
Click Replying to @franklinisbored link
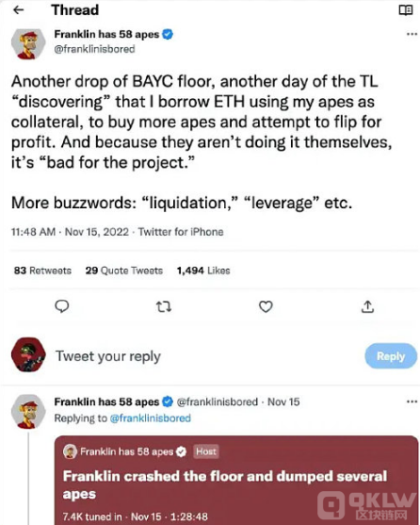pyautogui.click(x=150, y=418)
